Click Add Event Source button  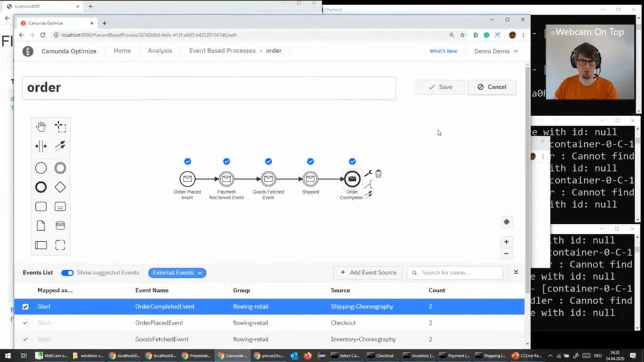tap(368, 273)
